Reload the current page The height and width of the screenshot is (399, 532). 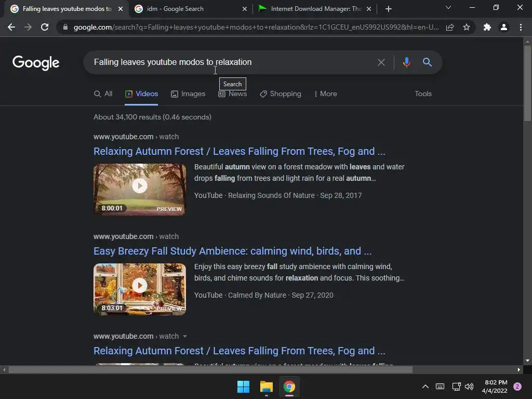coord(45,27)
